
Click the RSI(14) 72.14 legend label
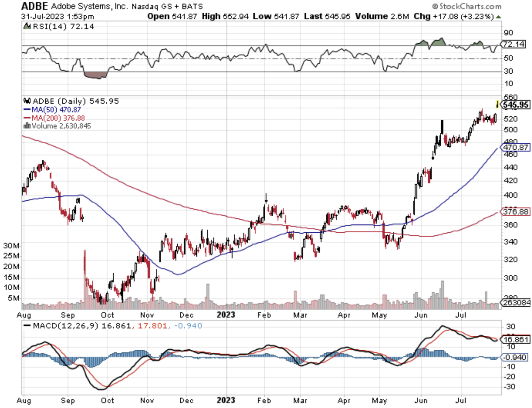point(63,26)
